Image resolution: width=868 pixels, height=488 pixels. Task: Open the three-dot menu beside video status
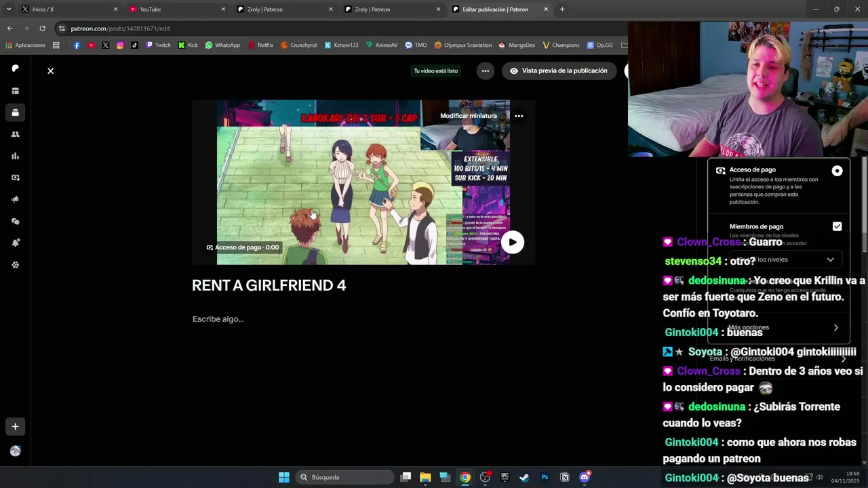coord(485,70)
